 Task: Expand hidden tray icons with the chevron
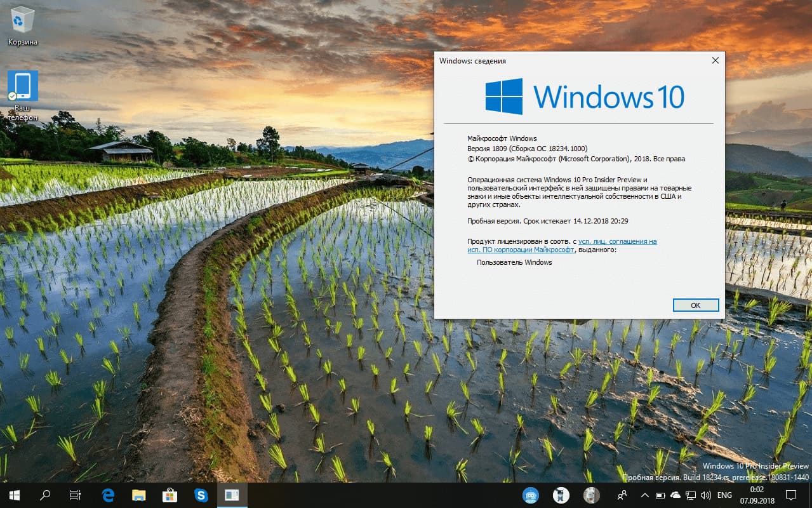[644, 494]
